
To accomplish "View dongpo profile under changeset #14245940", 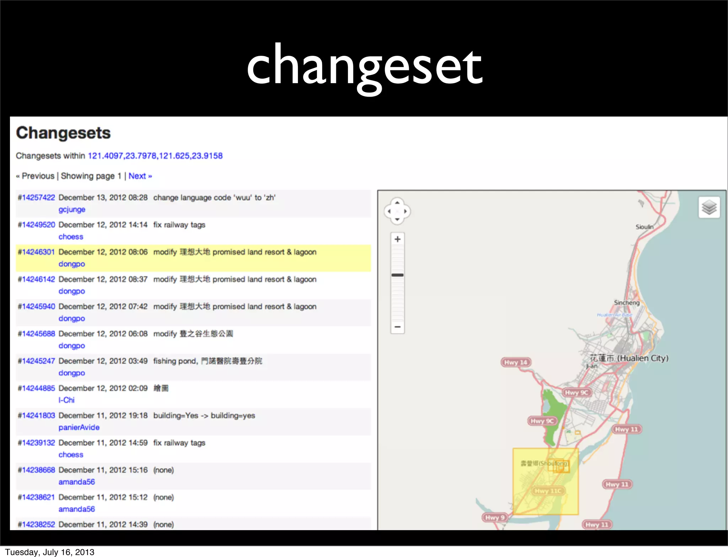I will click(x=72, y=318).
